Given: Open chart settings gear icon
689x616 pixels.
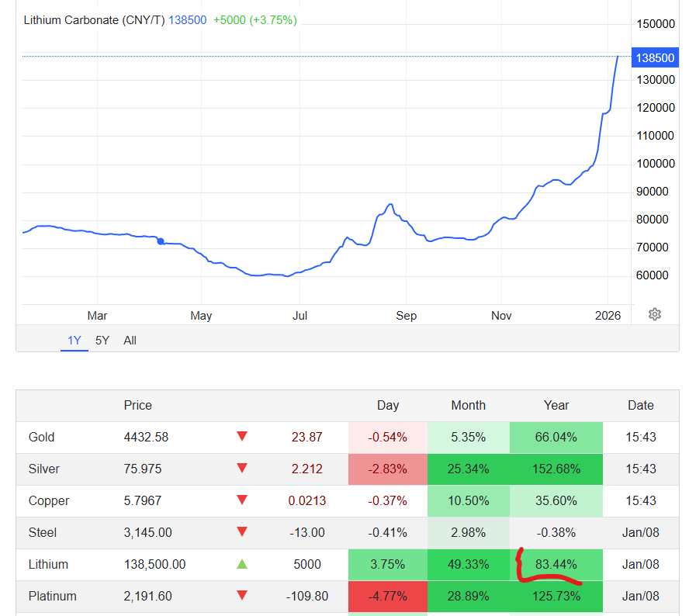Looking at the screenshot, I should (x=655, y=314).
